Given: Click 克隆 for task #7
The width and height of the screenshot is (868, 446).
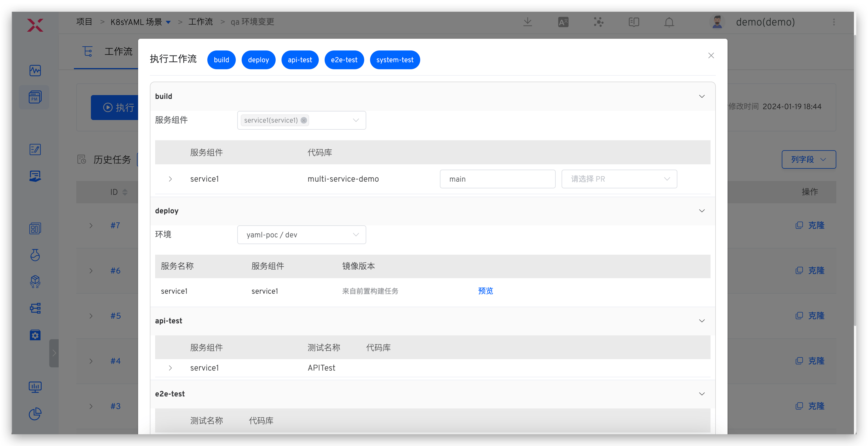Looking at the screenshot, I should tap(811, 225).
